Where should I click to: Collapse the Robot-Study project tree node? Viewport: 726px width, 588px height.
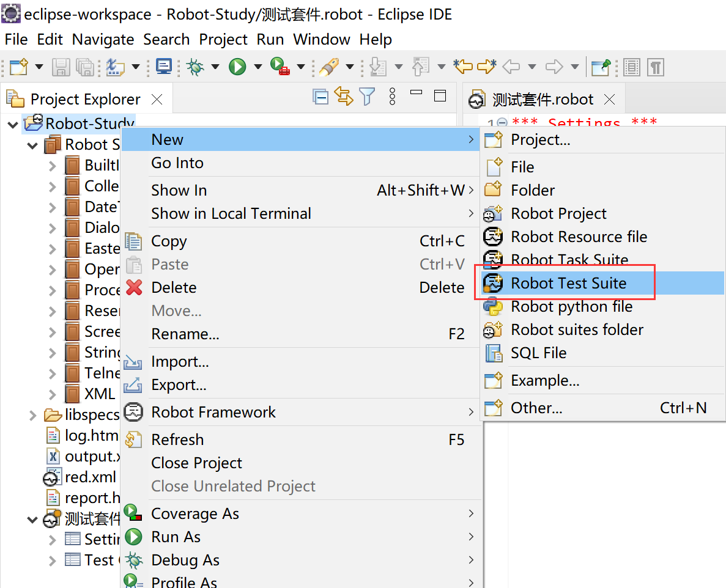(x=13, y=124)
